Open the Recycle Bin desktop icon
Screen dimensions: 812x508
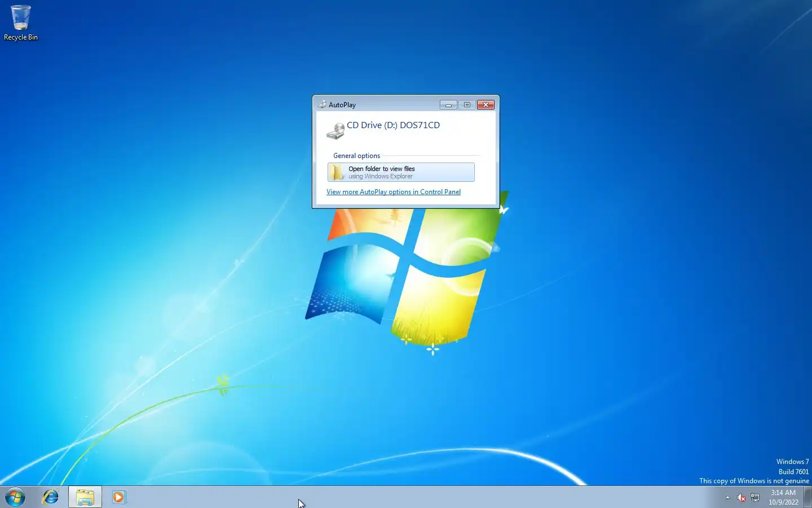(x=21, y=23)
